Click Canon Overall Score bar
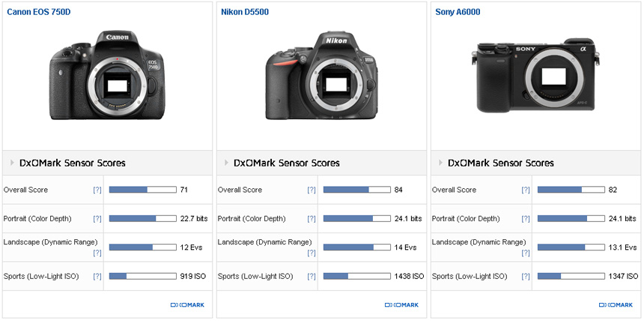This screenshot has height=321, width=644. [x=142, y=190]
